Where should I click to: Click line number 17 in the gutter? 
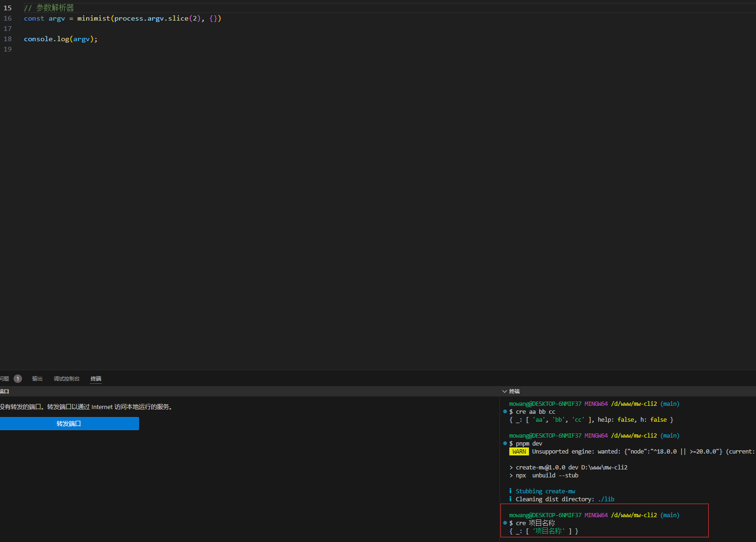pyautogui.click(x=7, y=29)
